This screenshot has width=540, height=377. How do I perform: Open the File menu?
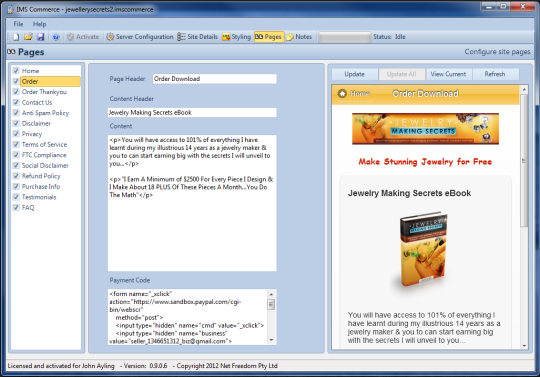pos(18,24)
